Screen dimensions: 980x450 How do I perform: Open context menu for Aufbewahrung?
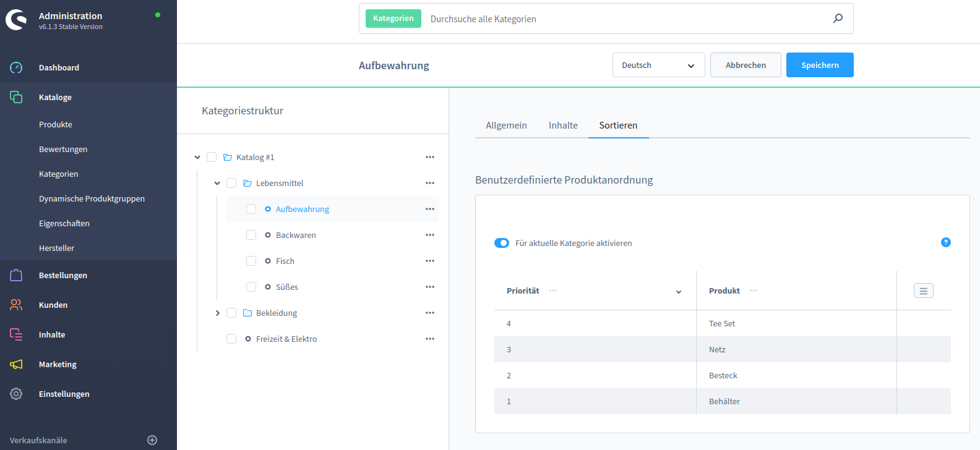pos(430,209)
